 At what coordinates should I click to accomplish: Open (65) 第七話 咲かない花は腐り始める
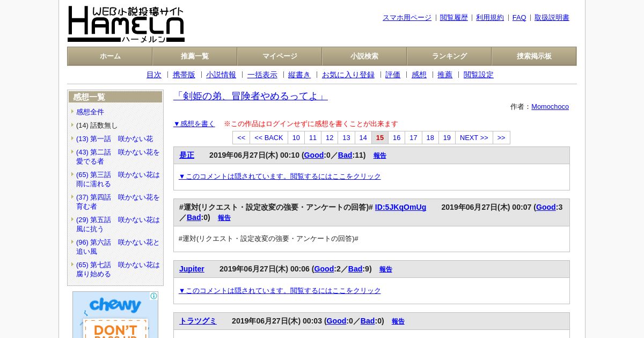tap(118, 269)
